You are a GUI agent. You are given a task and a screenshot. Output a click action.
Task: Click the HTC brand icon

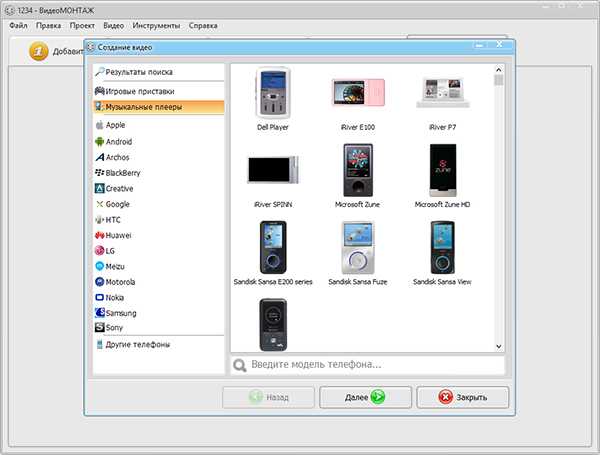[99, 220]
